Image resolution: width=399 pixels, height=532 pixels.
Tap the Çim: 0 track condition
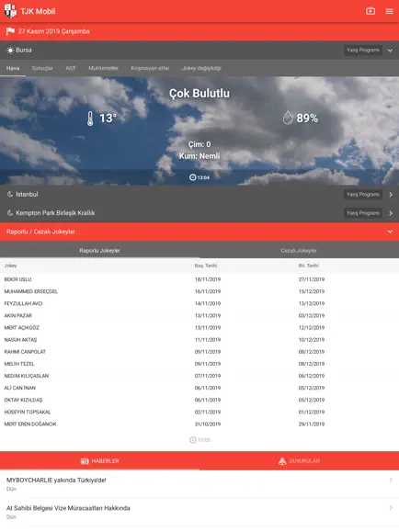click(199, 144)
